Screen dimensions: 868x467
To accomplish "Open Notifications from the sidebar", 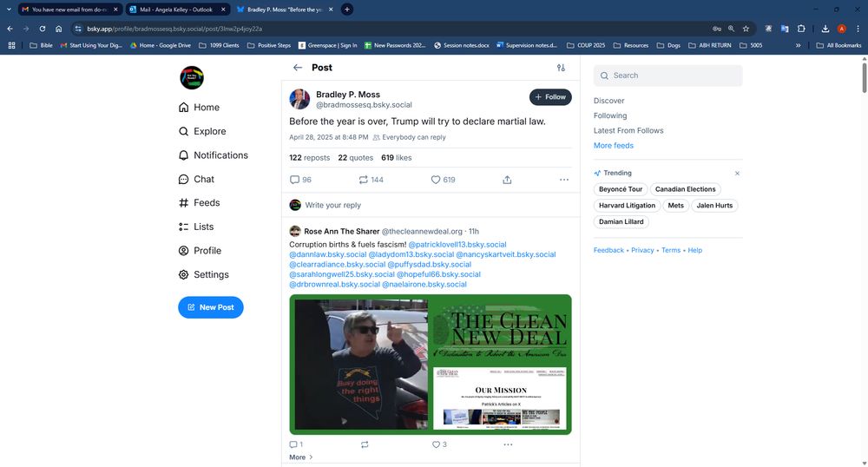I will (x=214, y=155).
